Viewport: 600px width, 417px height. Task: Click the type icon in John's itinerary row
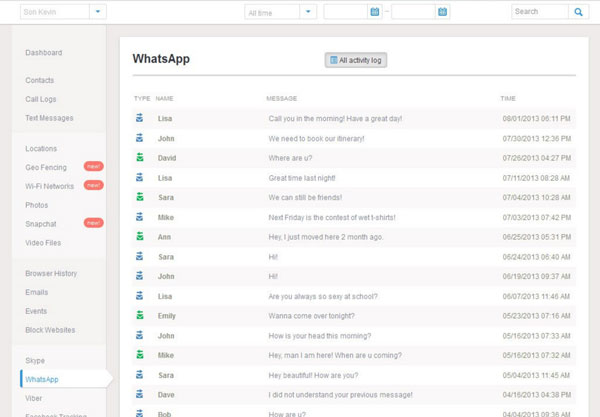tap(140, 138)
